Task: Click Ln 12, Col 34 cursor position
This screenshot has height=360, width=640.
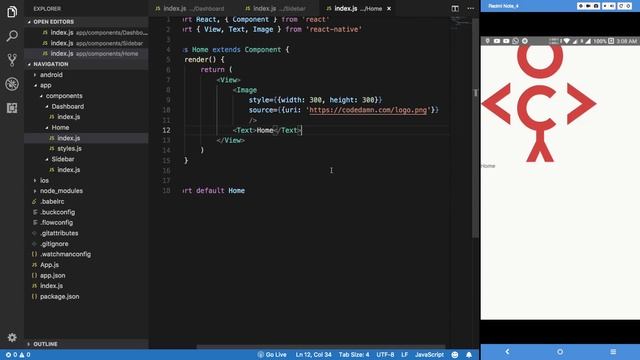Action: tap(313, 355)
